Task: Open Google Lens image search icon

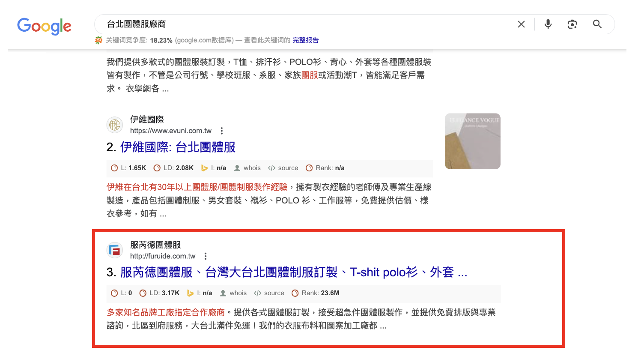Action: (572, 24)
